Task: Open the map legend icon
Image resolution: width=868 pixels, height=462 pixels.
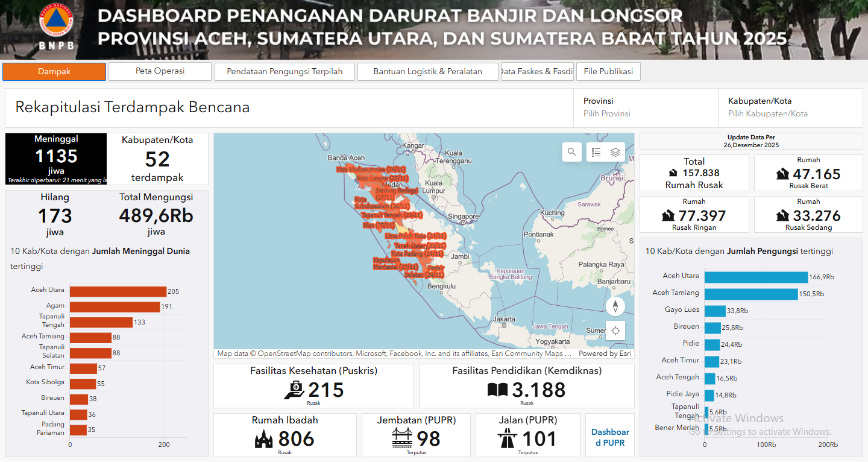Action: pos(596,152)
